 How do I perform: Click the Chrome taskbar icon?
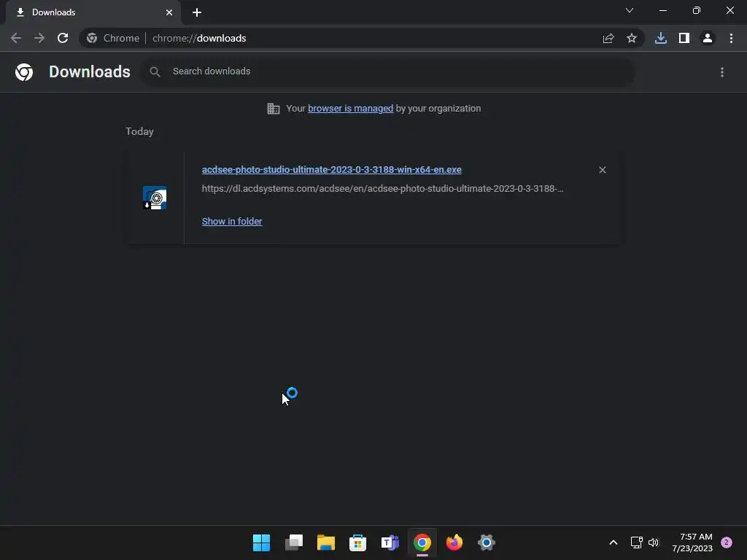(422, 542)
